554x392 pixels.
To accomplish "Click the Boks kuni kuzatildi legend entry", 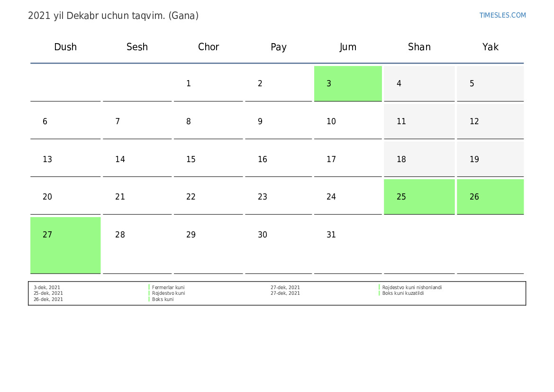I will pyautogui.click(x=403, y=293).
